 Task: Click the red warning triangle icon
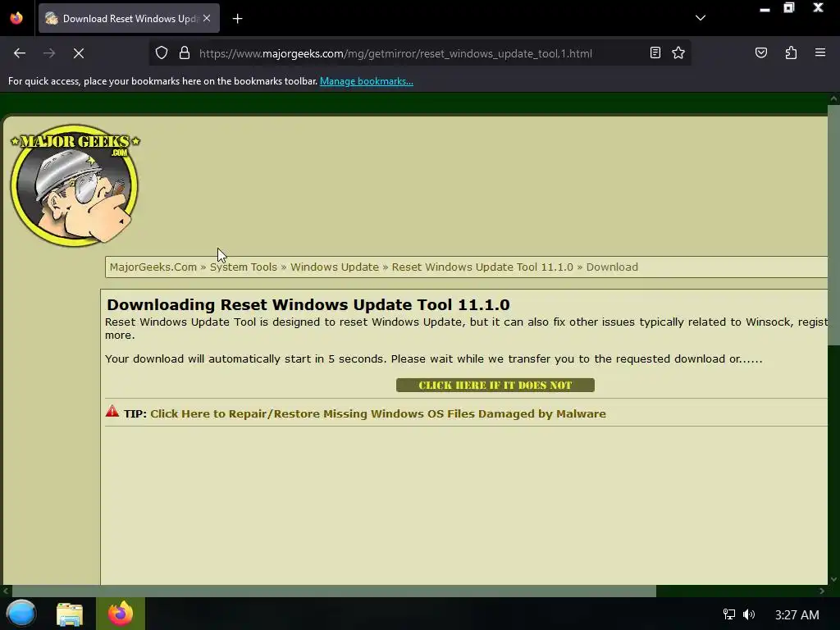[112, 412]
